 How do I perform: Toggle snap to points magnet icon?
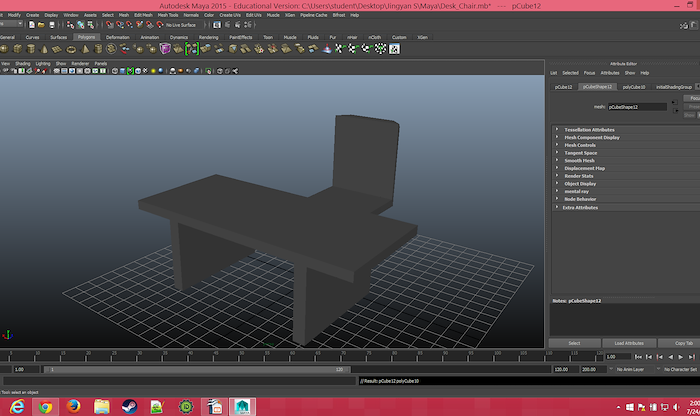pyautogui.click(x=129, y=25)
